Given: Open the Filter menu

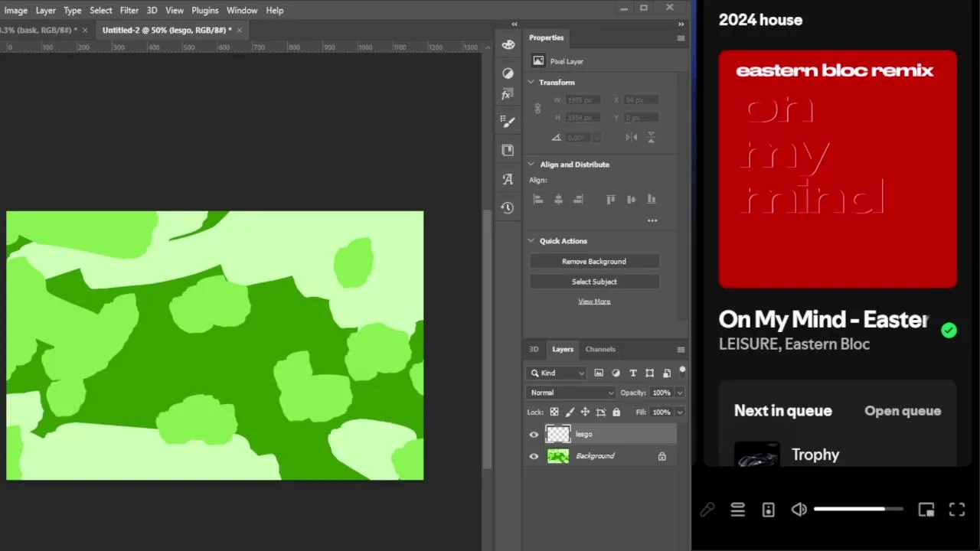Looking at the screenshot, I should click(129, 10).
